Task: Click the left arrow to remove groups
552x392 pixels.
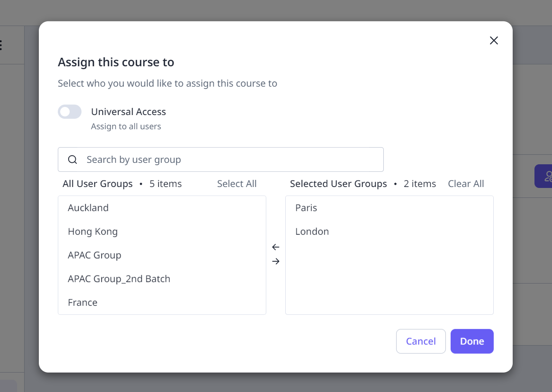Action: [275, 247]
